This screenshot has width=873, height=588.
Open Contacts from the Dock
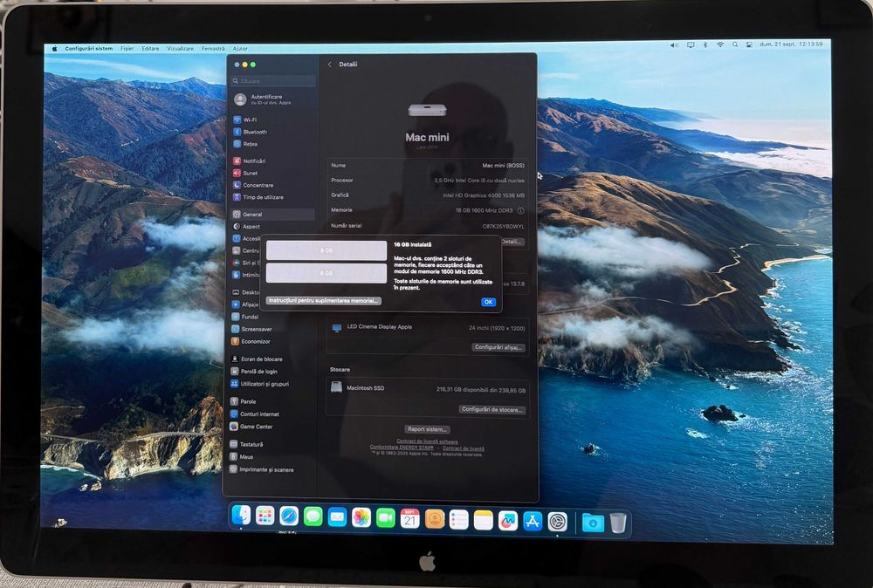pyautogui.click(x=434, y=519)
